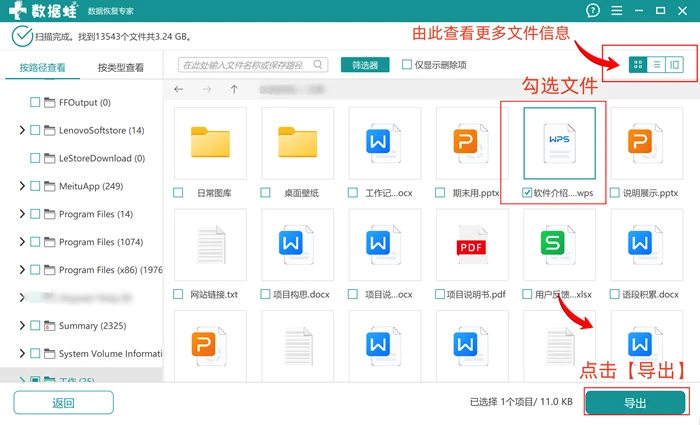Go up one folder level arrow

(x=234, y=89)
